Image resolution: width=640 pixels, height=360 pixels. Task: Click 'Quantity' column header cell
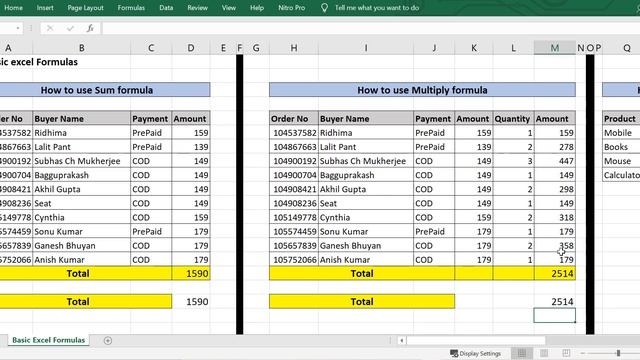click(513, 118)
